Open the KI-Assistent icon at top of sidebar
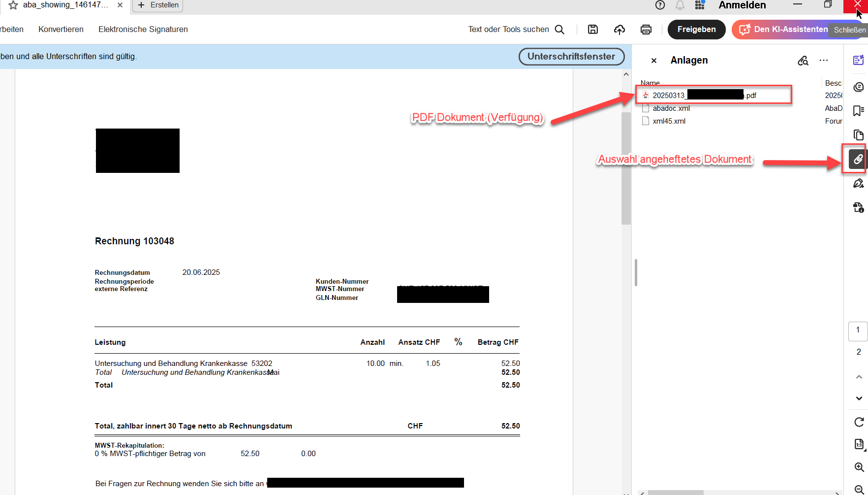This screenshot has height=495, width=868. pos(859,60)
